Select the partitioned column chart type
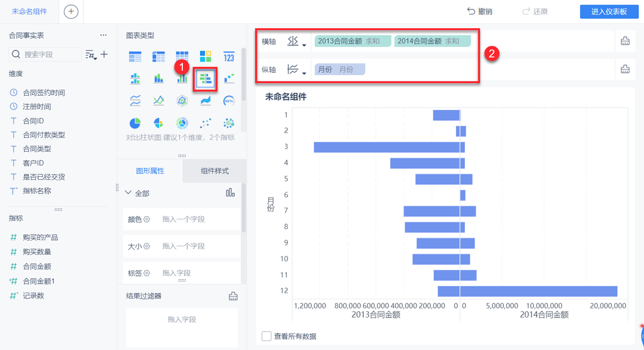The image size is (644, 350). pos(135,78)
